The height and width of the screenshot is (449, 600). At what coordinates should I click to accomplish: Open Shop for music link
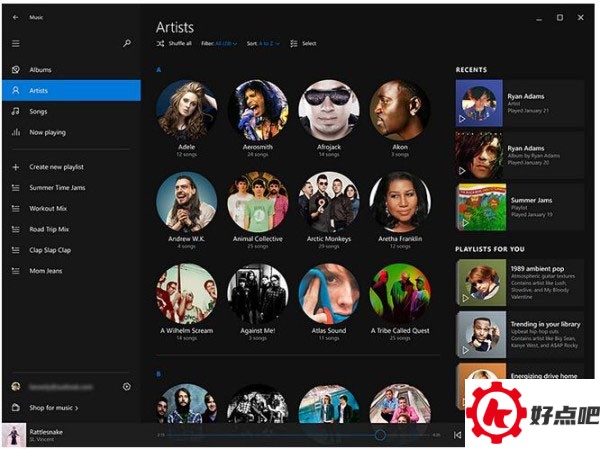point(54,408)
